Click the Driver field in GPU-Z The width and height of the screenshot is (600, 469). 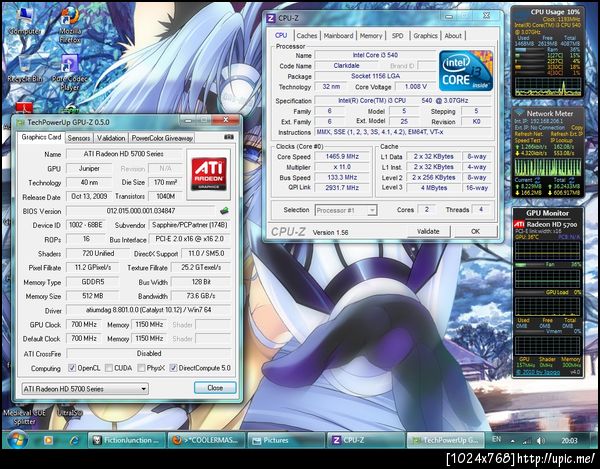coord(148,310)
